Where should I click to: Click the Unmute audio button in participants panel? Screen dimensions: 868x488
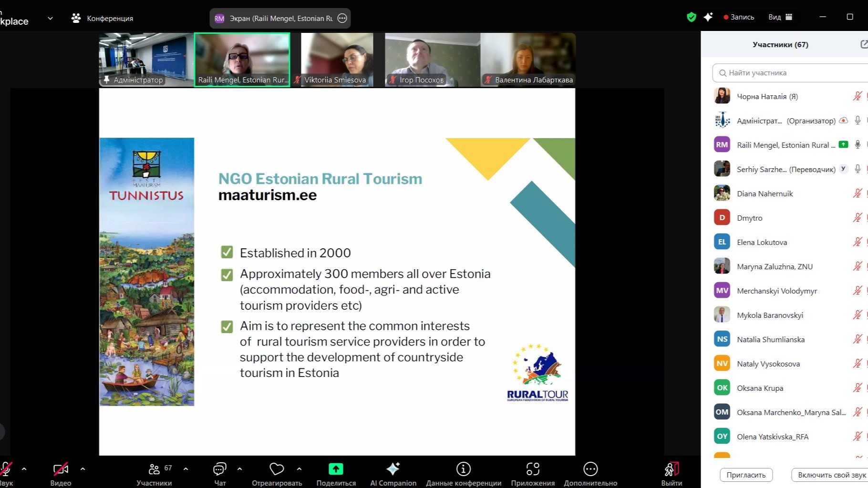click(x=831, y=475)
